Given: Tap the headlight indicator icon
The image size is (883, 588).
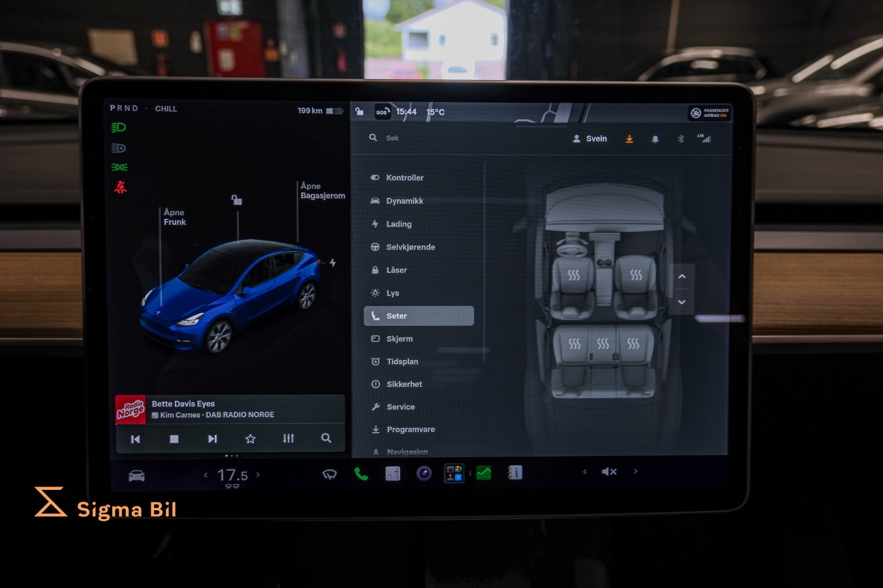Looking at the screenshot, I should (x=119, y=127).
